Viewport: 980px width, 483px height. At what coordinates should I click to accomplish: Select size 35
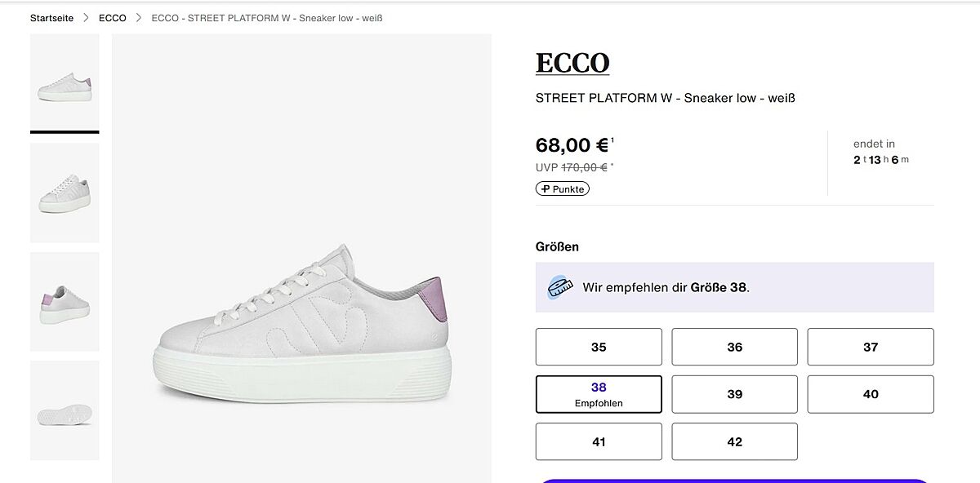click(599, 347)
